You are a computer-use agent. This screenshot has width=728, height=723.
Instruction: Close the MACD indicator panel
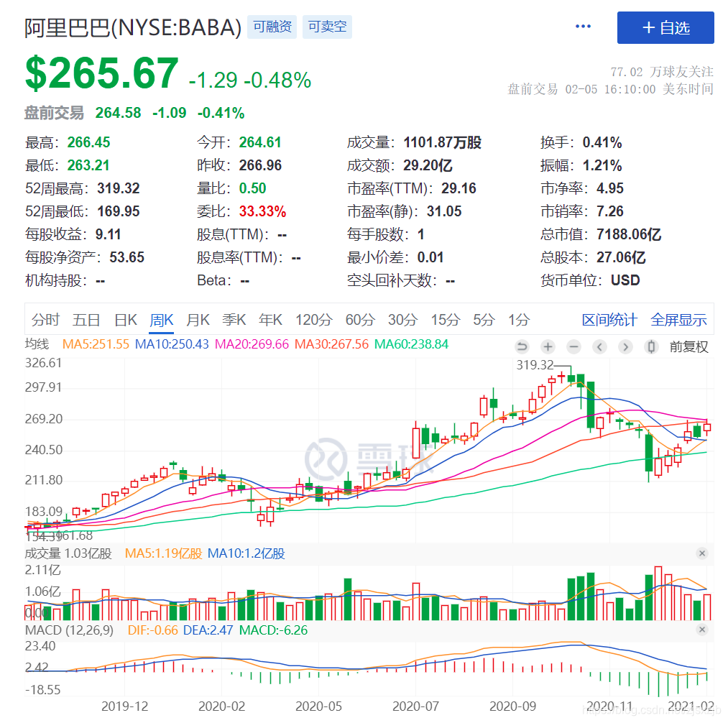click(x=702, y=630)
